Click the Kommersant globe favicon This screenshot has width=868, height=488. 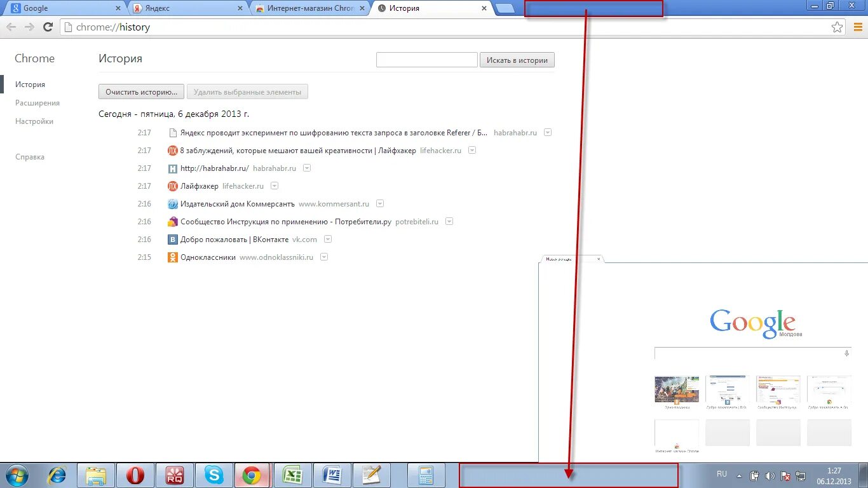pyautogui.click(x=173, y=204)
